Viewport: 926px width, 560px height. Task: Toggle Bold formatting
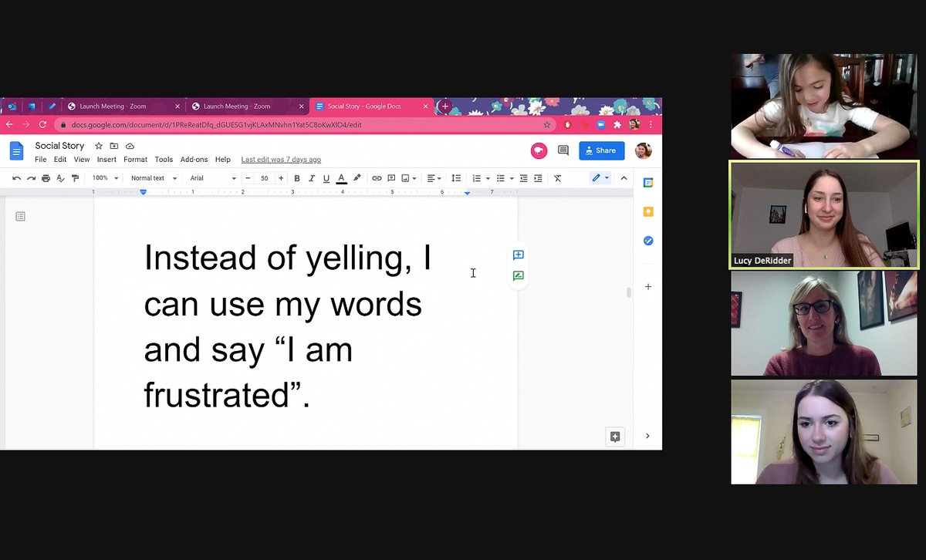pos(297,178)
